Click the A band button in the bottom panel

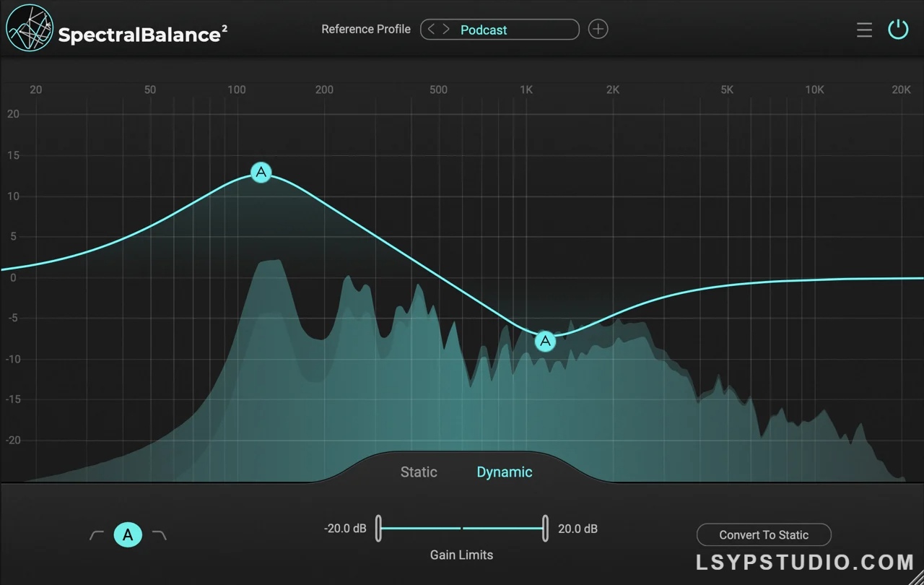click(128, 535)
